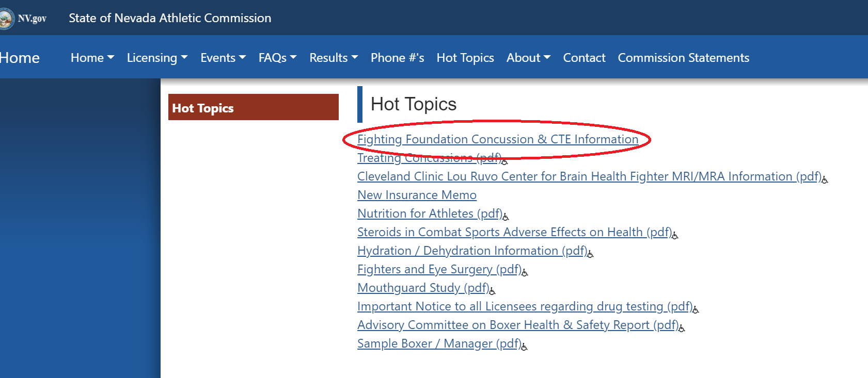Select Contact in the navigation bar
Image resolution: width=868 pixels, height=378 pixels.
(x=584, y=58)
